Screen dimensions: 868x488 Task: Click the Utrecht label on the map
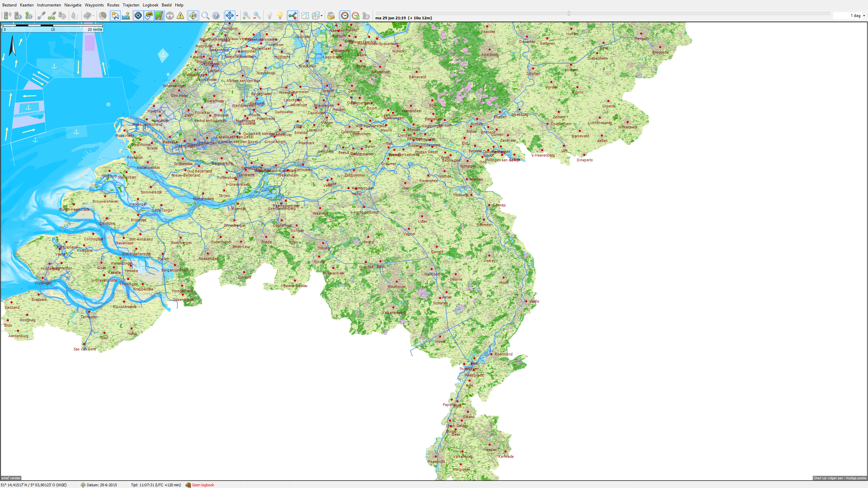328,91
